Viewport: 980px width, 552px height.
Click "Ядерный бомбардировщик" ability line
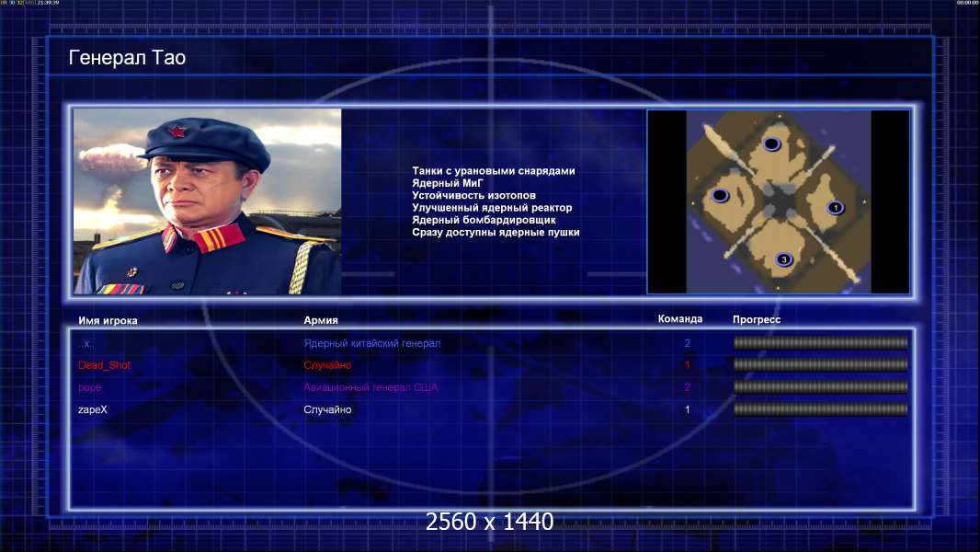tap(484, 220)
